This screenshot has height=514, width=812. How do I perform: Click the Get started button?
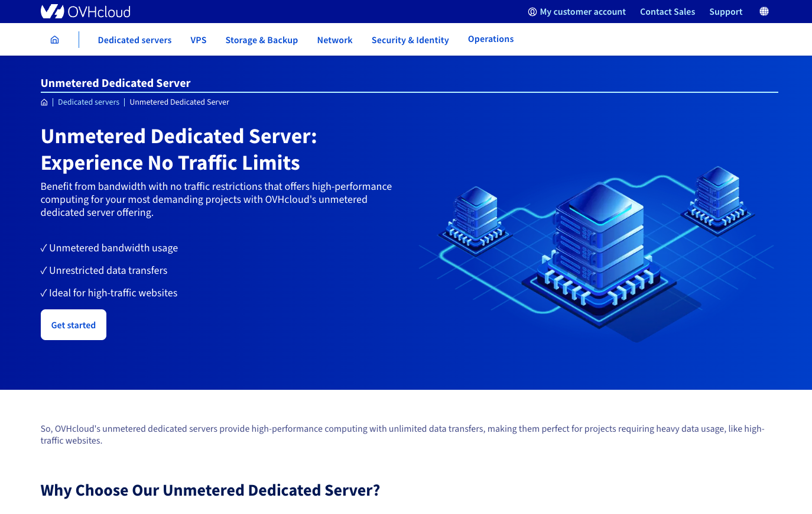73,325
